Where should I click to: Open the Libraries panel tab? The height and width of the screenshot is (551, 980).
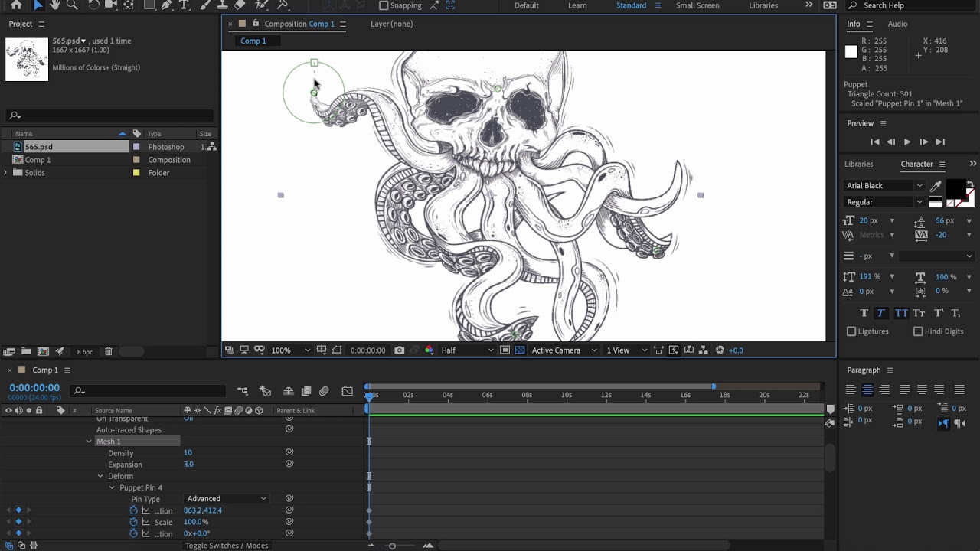coord(858,164)
